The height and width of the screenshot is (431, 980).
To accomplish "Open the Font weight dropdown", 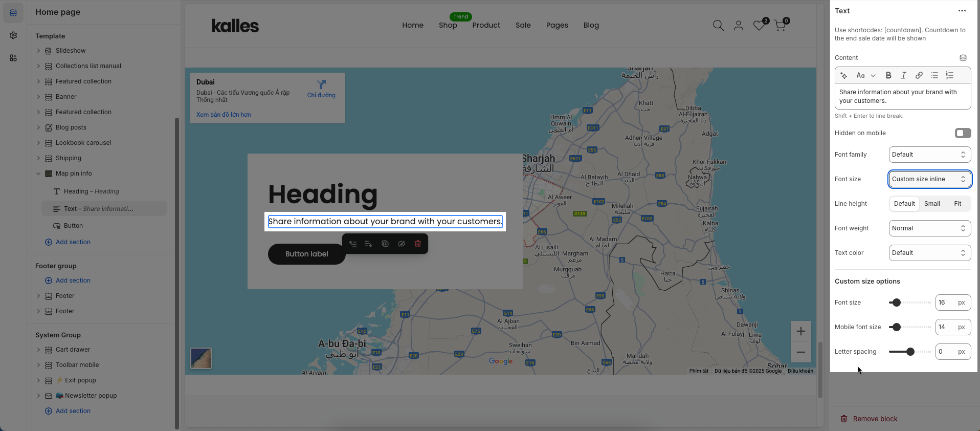I will point(930,228).
